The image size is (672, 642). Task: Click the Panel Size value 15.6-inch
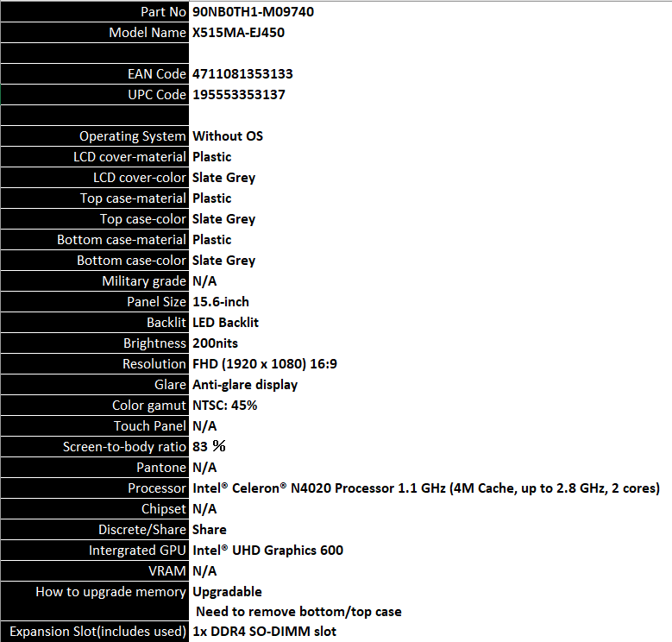click(221, 302)
